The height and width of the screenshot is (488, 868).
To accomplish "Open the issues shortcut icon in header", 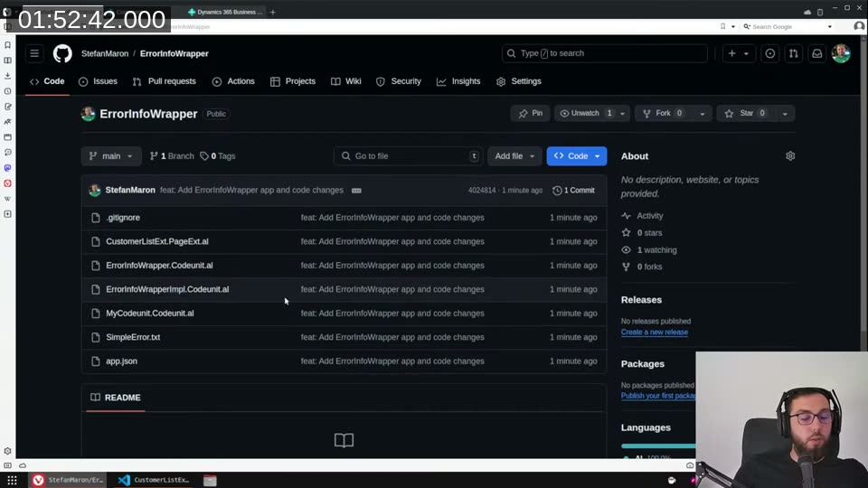I will coord(770,53).
